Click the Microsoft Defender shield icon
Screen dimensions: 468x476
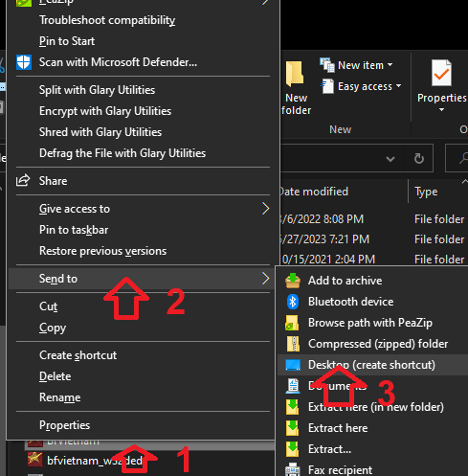24,62
